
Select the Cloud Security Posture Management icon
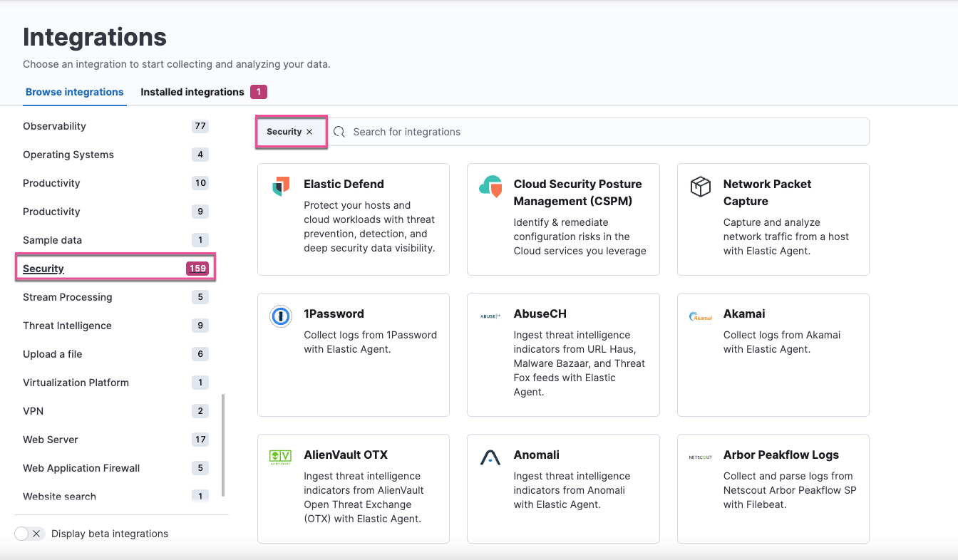(x=490, y=186)
